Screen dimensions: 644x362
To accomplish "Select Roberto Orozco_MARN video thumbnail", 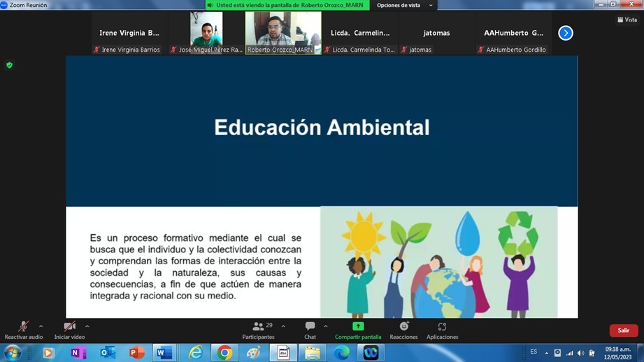I will pyautogui.click(x=282, y=32).
